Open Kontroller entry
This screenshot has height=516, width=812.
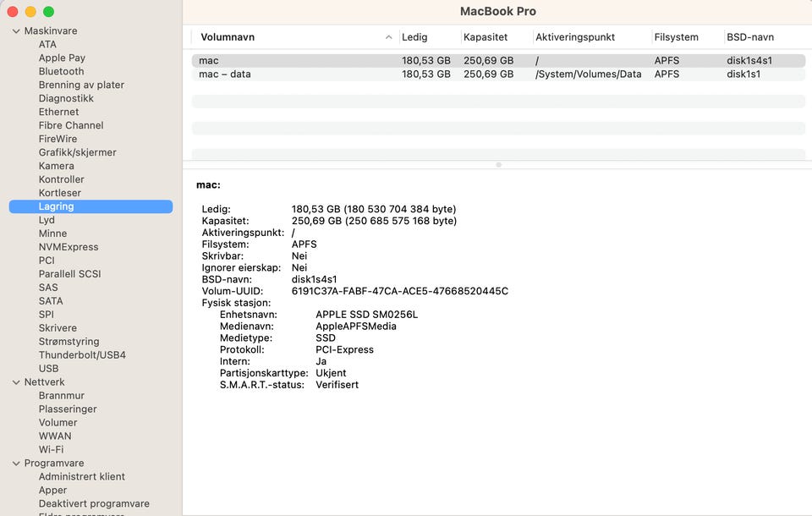click(x=61, y=179)
